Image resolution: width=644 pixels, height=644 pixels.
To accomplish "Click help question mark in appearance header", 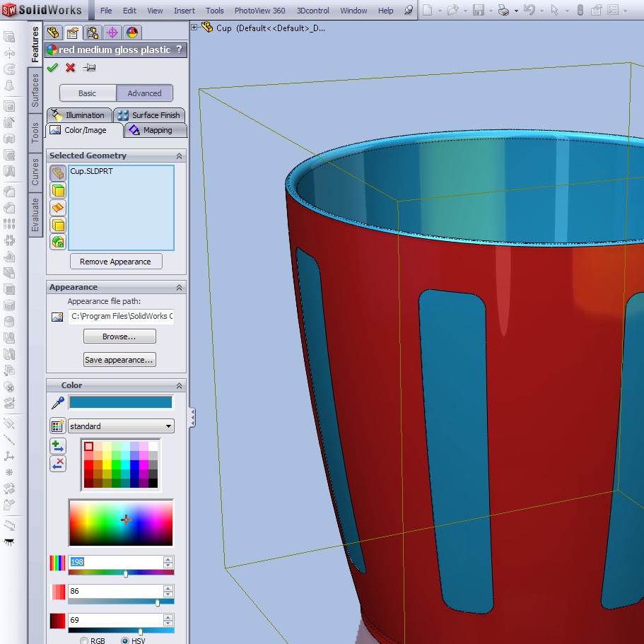I will [x=179, y=49].
